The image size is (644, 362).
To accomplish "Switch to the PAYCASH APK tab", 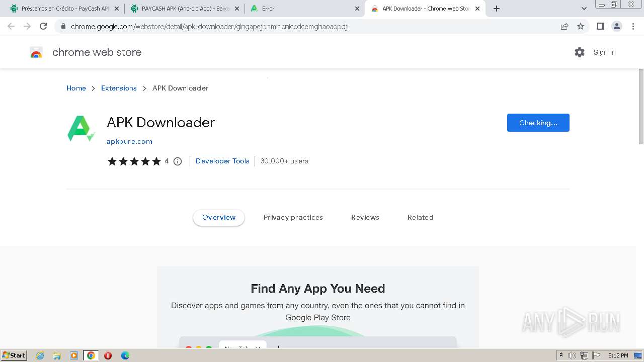I will pos(184,9).
